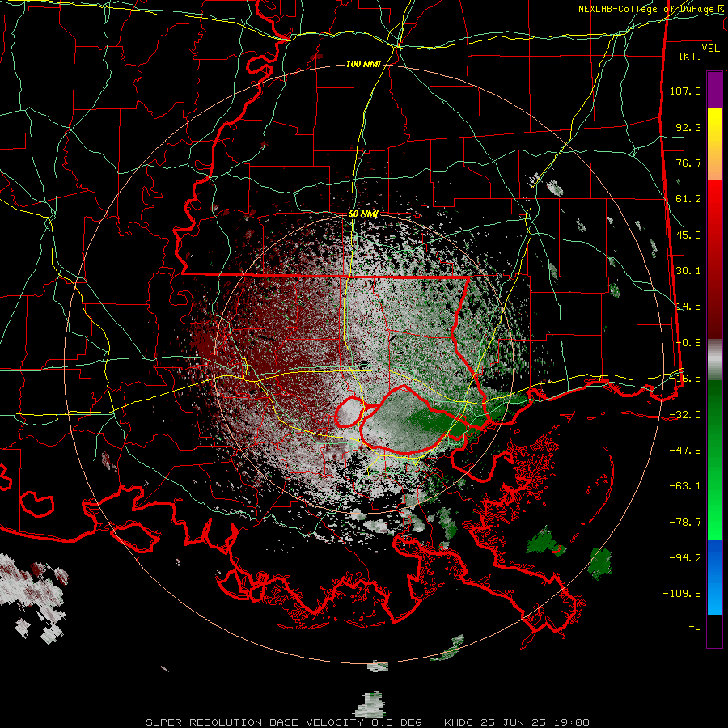Click the [KT] units label

tap(691, 56)
